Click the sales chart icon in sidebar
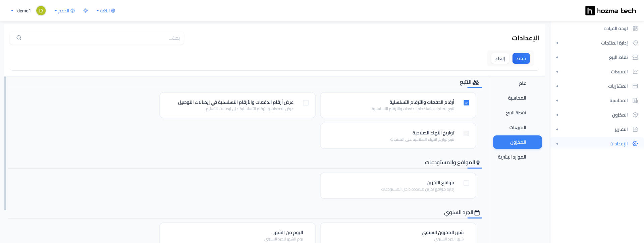644x243 pixels. point(635,72)
